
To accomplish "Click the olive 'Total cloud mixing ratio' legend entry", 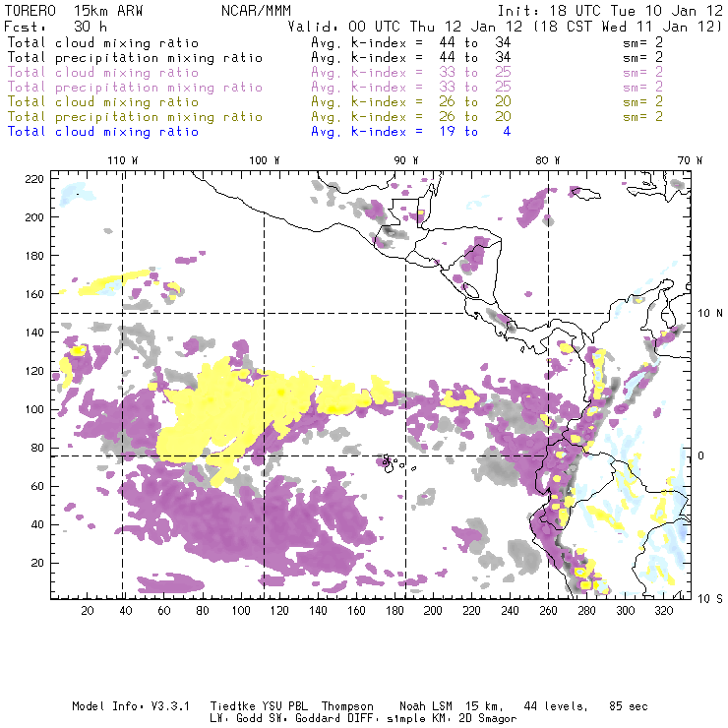I will pos(103,101).
